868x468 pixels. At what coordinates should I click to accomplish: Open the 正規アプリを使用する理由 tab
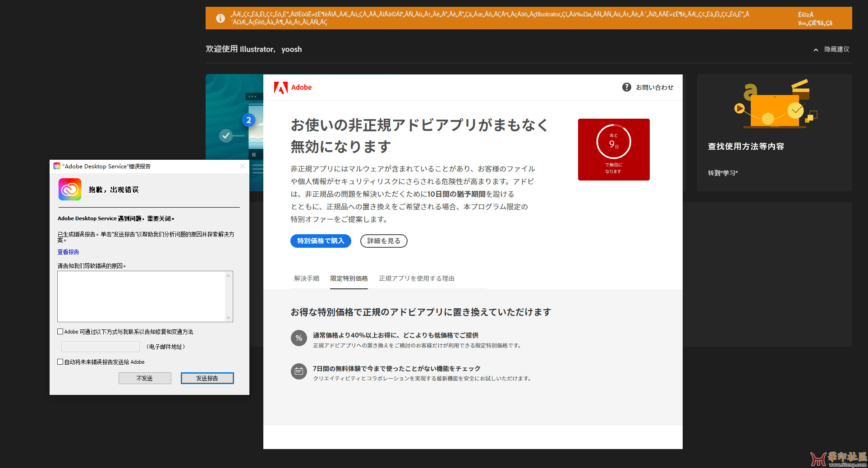[x=417, y=278]
